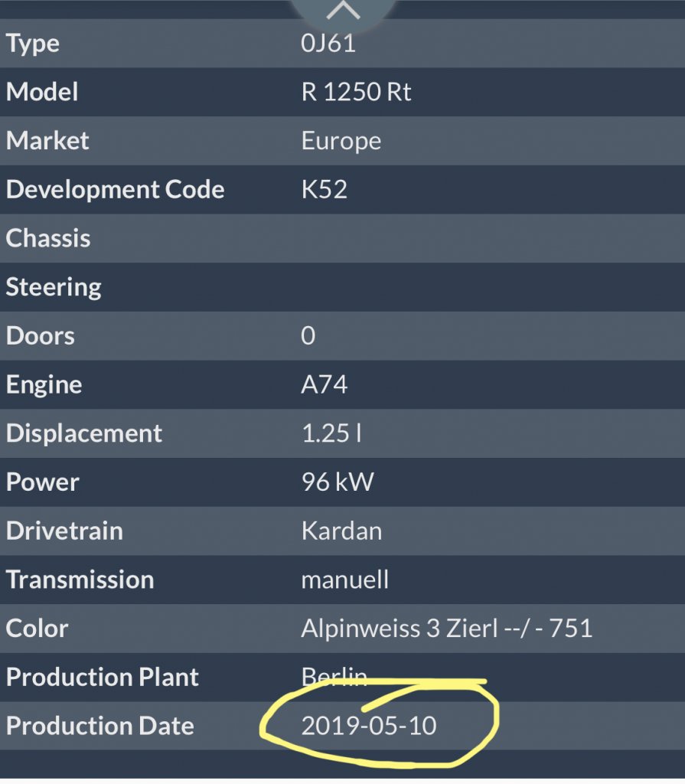Select the Displacement value 1.25 l
The image size is (685, 784).
tap(331, 433)
